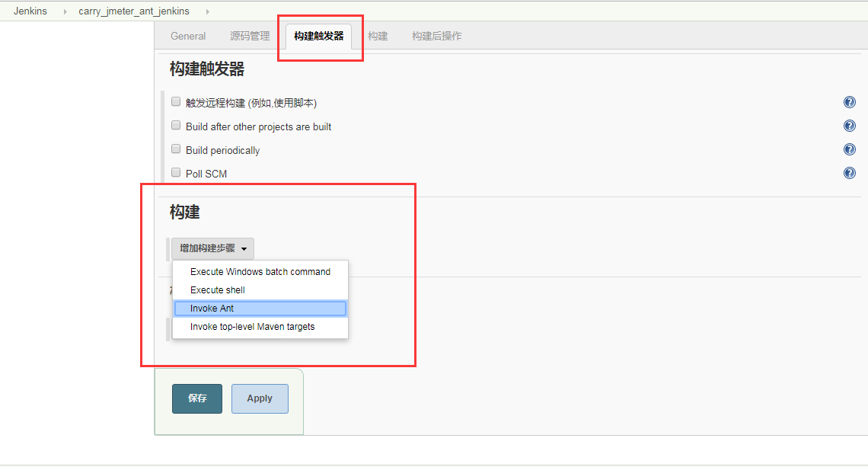Select Invoke top-level Maven targets
This screenshot has width=868, height=467.
click(x=260, y=327)
